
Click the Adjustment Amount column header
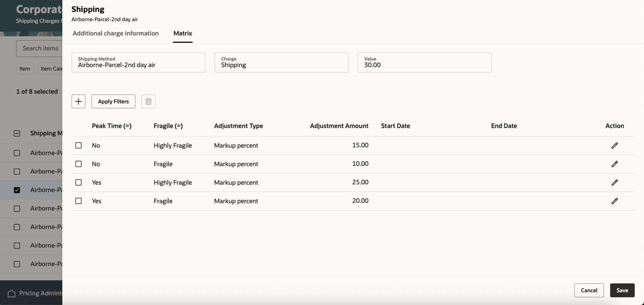pos(339,126)
